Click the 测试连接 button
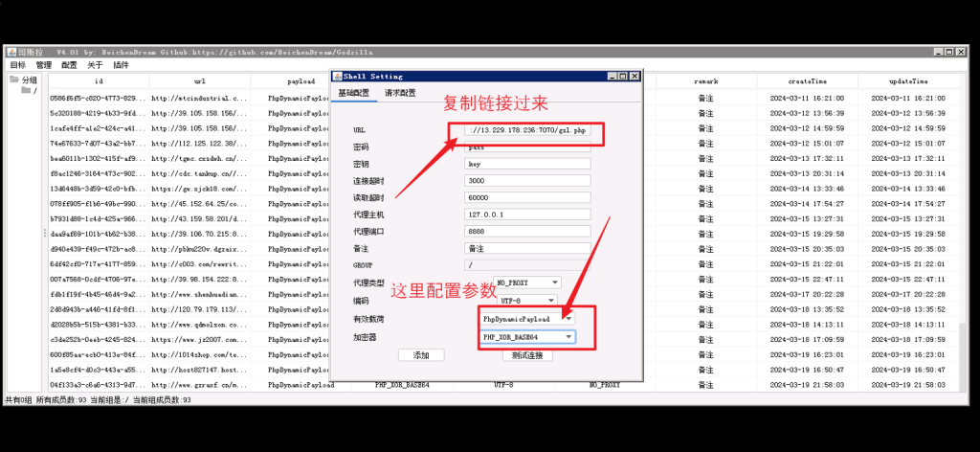Screen dimensions: 980x452 pos(527,355)
